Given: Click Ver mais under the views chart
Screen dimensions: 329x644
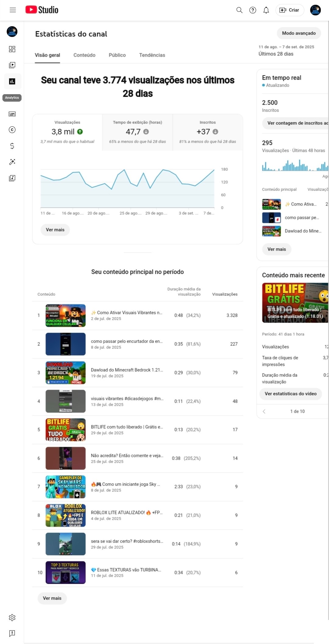Looking at the screenshot, I should pos(55,230).
